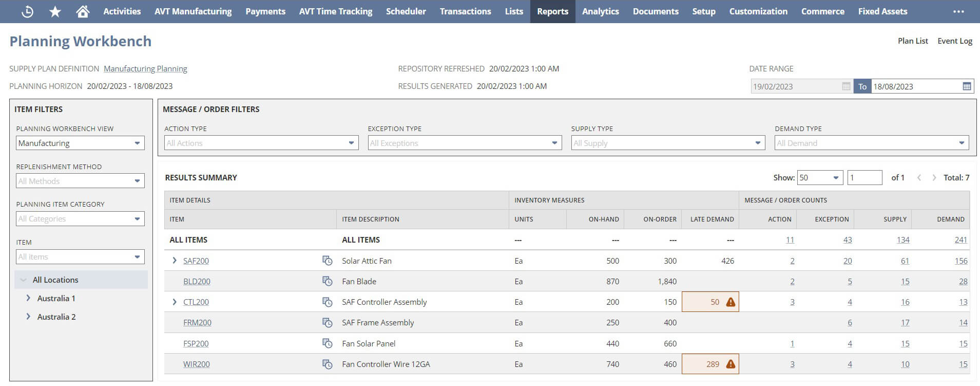Open the calendar picker for the To date
980x386 pixels.
pos(967,86)
